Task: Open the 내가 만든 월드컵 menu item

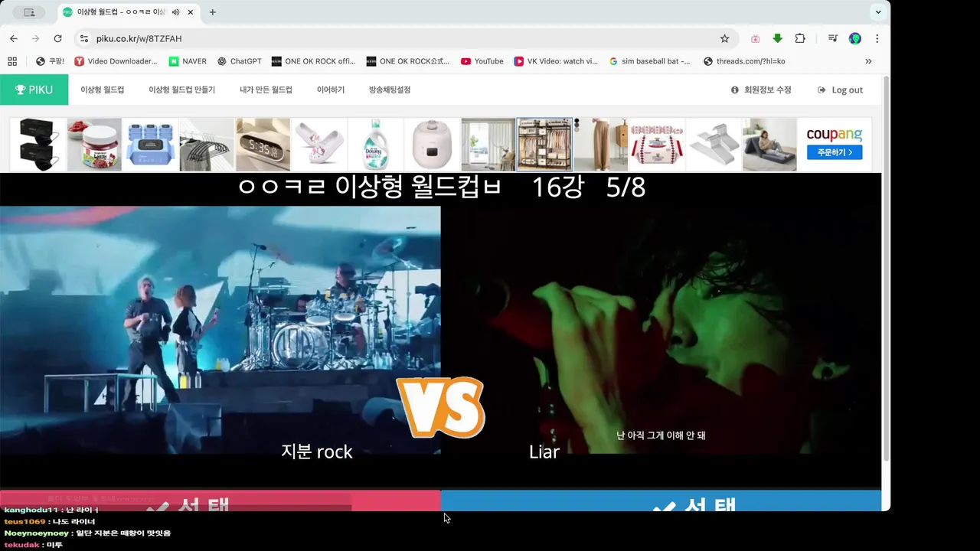Action: pos(266,90)
